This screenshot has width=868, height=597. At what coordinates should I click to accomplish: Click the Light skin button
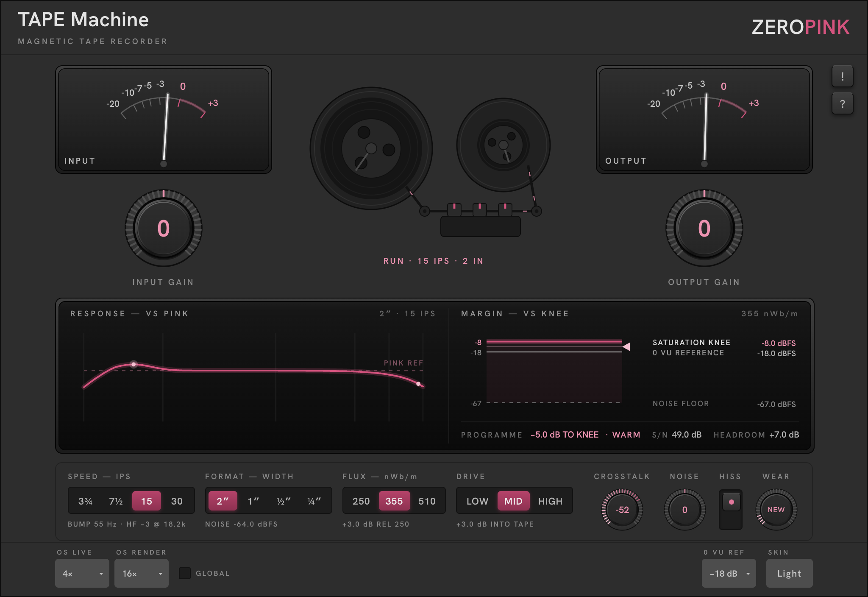[789, 573]
